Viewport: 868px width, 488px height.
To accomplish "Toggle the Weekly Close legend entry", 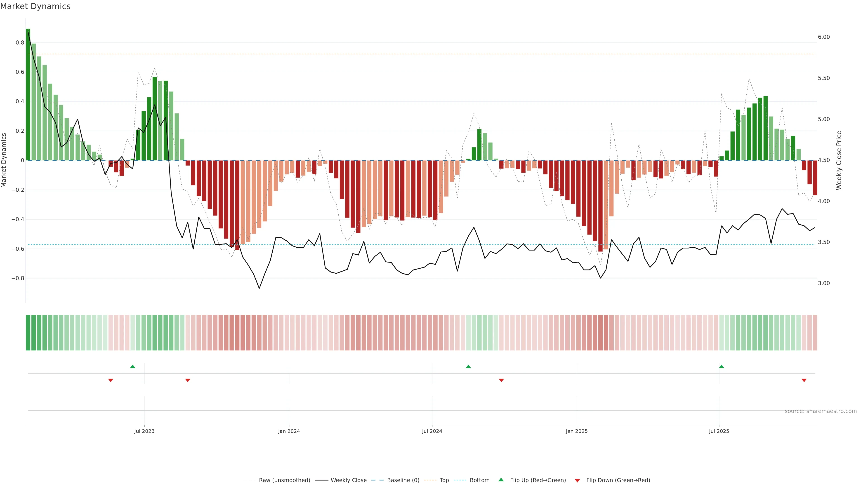I will [x=348, y=480].
